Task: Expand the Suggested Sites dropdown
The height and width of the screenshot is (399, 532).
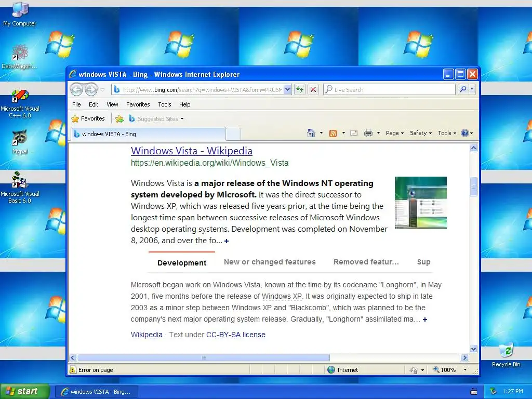Action: [182, 119]
